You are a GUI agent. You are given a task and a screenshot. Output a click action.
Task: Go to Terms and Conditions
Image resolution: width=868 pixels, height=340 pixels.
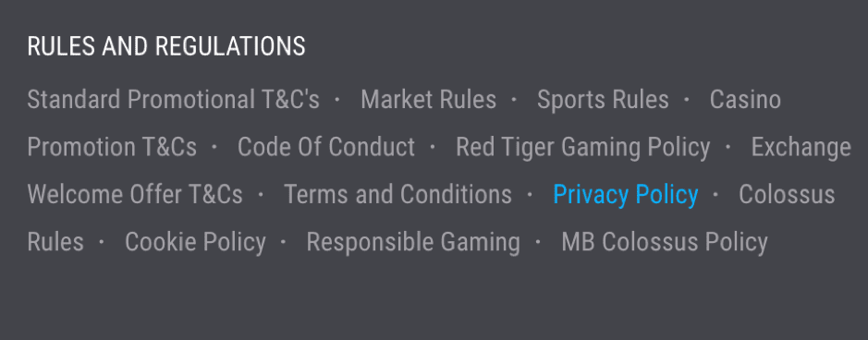pos(398,195)
